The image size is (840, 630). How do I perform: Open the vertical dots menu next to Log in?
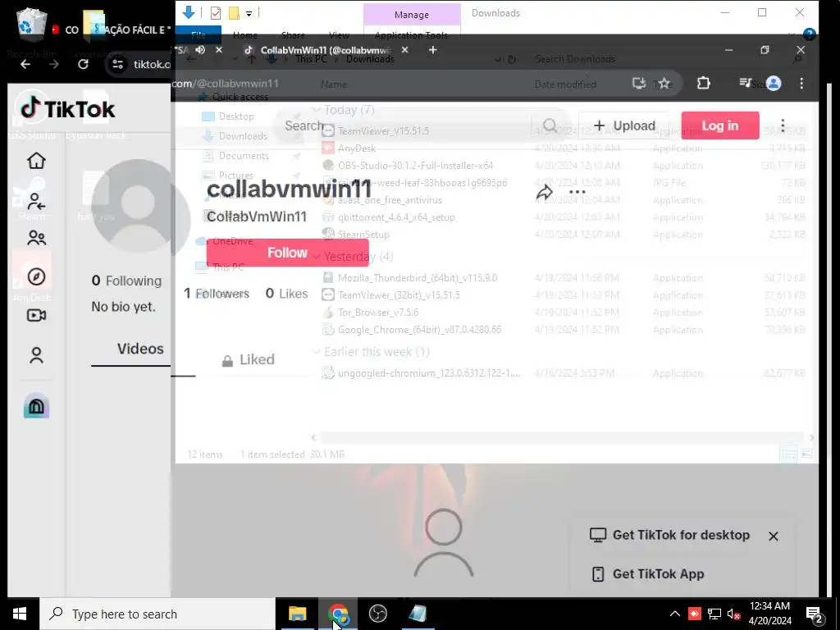coord(783,126)
